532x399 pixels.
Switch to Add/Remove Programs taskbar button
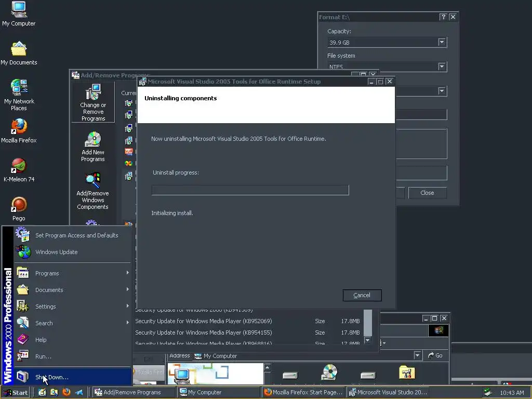pos(134,392)
